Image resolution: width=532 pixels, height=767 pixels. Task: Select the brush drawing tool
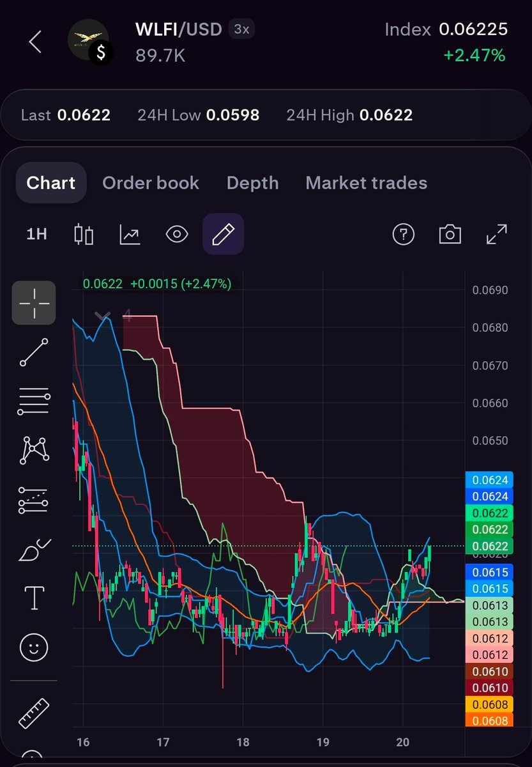tap(34, 550)
